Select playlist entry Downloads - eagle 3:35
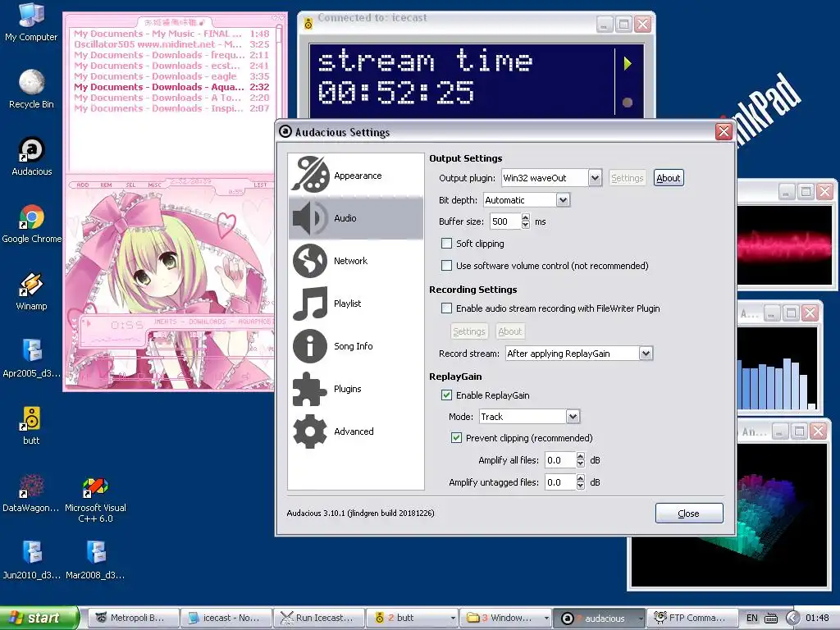The image size is (840, 630). 172,76
